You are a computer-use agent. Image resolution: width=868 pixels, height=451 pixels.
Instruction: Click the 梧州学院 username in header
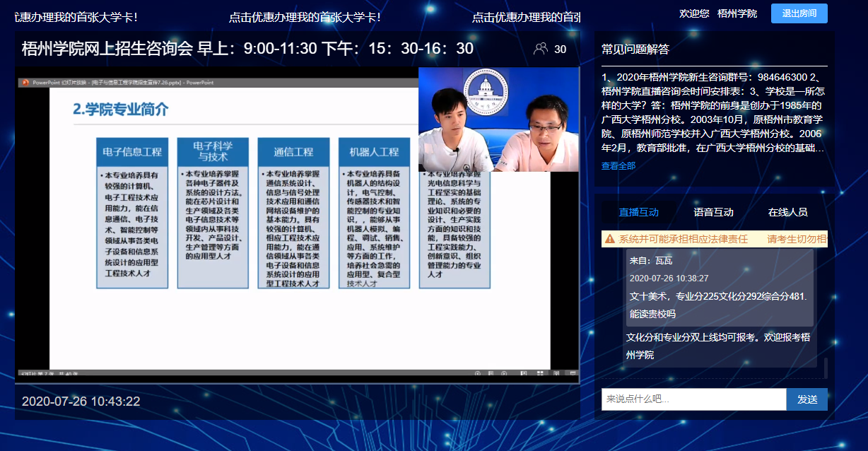[x=737, y=13]
